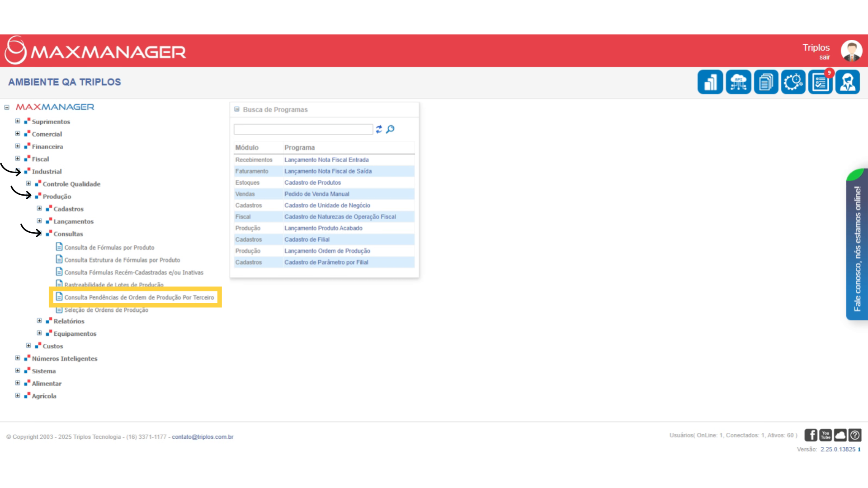Open the gear with stopwatch icon
The width and height of the screenshot is (868, 488).
(x=793, y=82)
